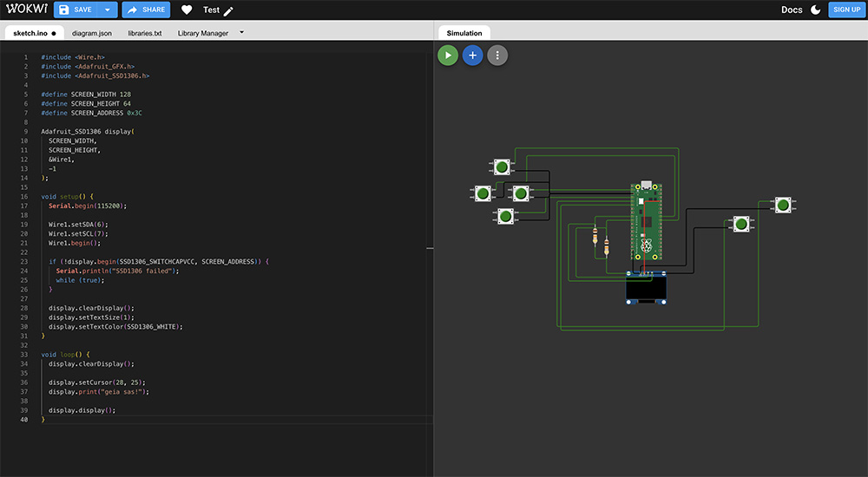Click the 'Test' project title
868x477 pixels.
211,10
